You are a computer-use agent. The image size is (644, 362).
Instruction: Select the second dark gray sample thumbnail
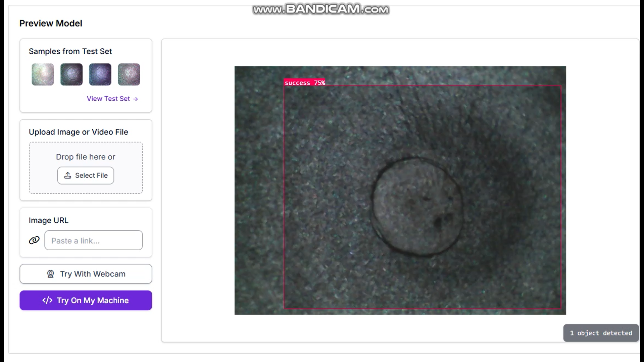[x=71, y=74]
